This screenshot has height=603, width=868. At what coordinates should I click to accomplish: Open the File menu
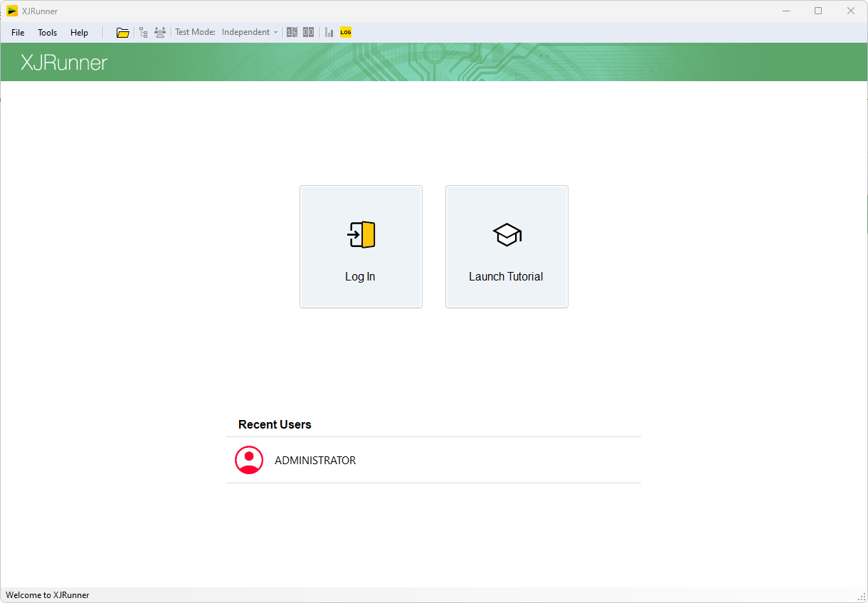click(18, 33)
